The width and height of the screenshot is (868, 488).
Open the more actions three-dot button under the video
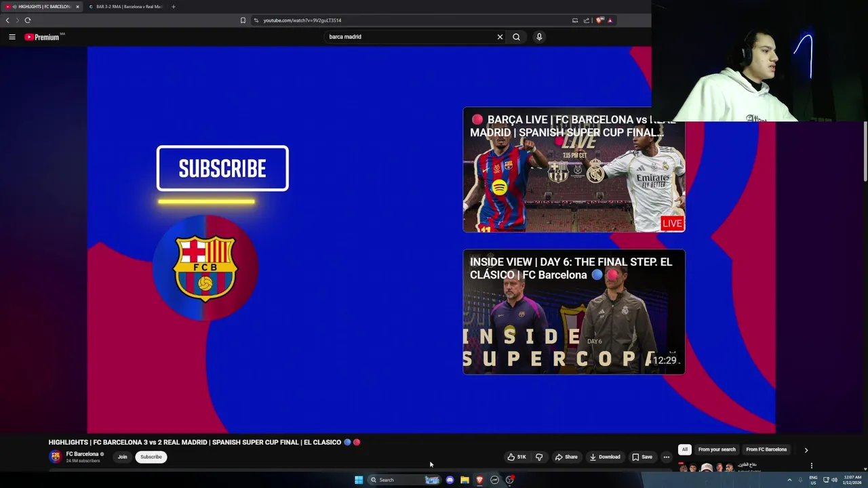pos(666,457)
